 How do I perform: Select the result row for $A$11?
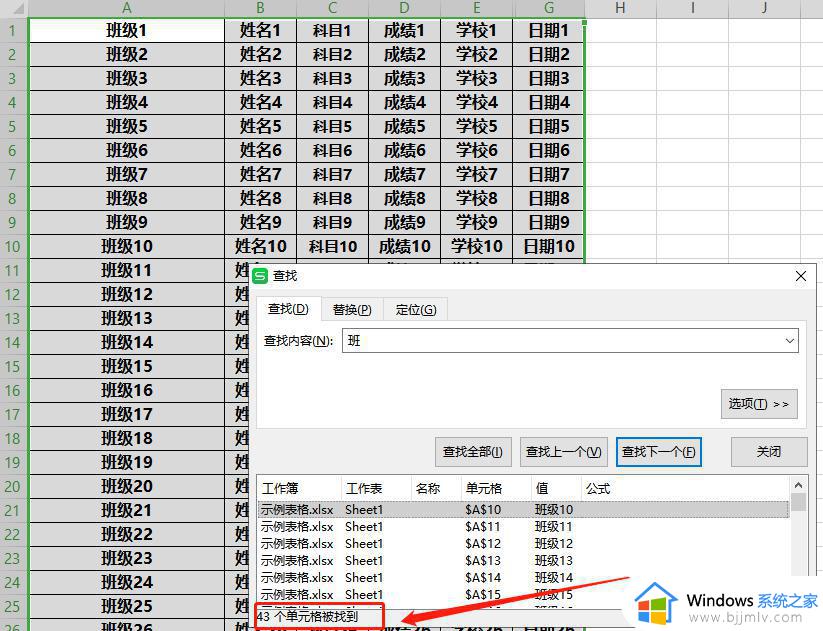click(523, 527)
